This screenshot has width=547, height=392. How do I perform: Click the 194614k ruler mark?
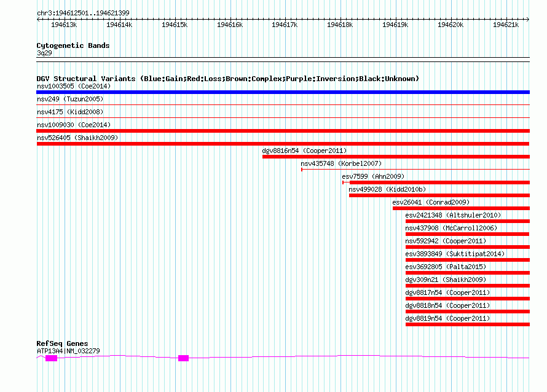pyautogui.click(x=119, y=25)
